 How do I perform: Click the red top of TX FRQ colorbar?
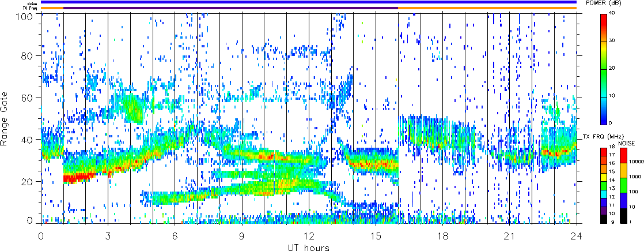(604, 151)
